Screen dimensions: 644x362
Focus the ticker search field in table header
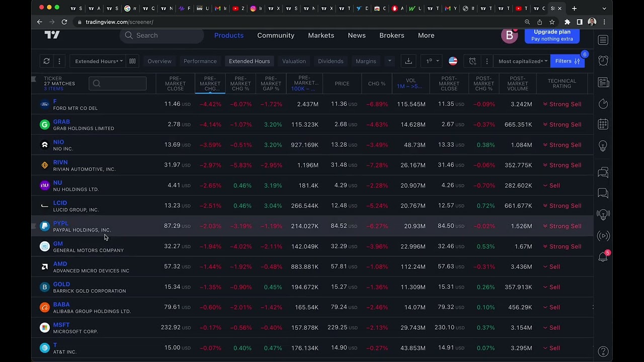[x=117, y=83]
